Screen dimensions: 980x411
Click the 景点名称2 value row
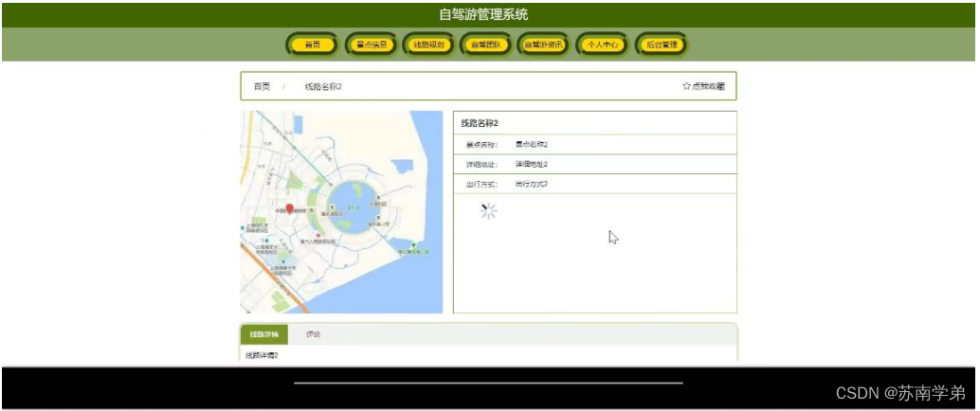[594, 144]
